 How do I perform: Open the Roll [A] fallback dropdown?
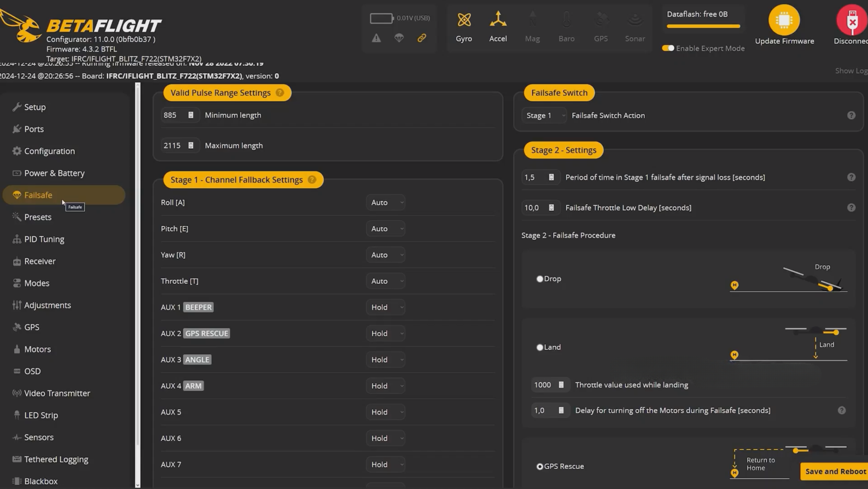(x=386, y=202)
